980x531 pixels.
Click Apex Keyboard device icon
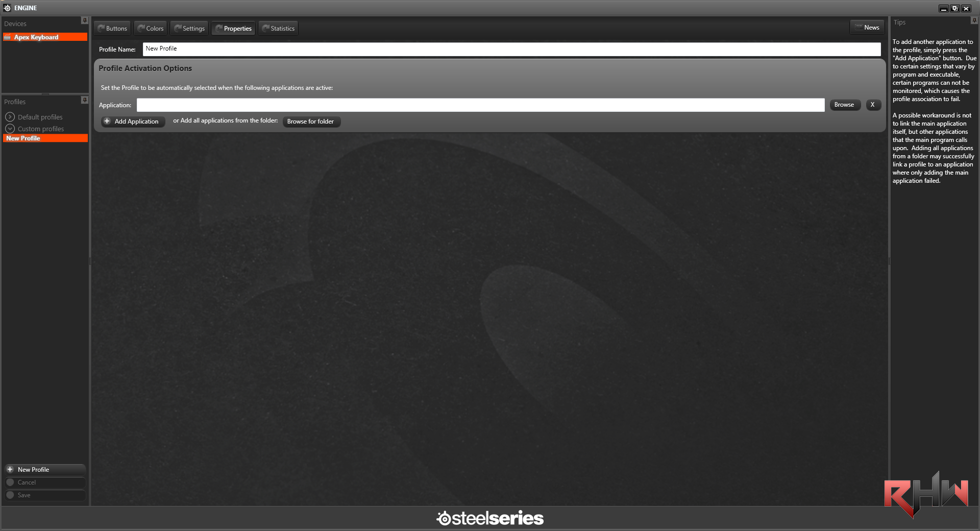pos(8,37)
